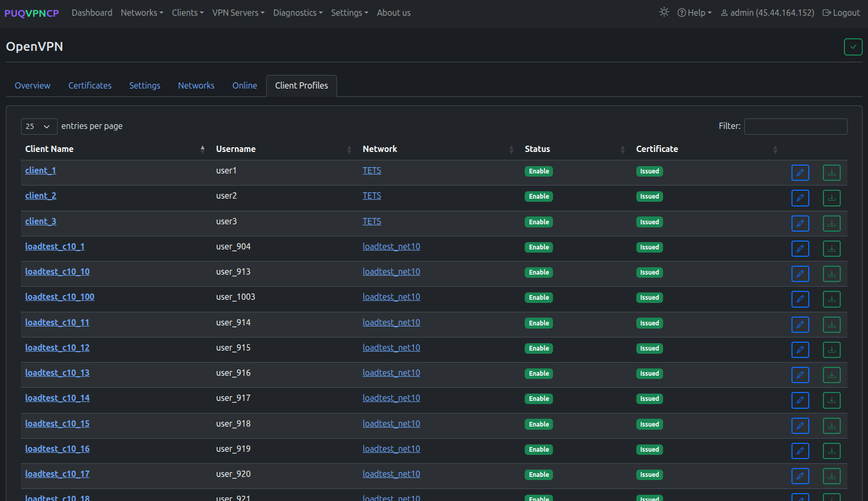Edit the loadtest_c10_10 profile

pyautogui.click(x=800, y=274)
